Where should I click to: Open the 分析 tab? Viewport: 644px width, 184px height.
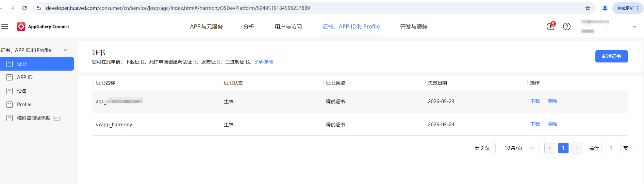pos(249,26)
